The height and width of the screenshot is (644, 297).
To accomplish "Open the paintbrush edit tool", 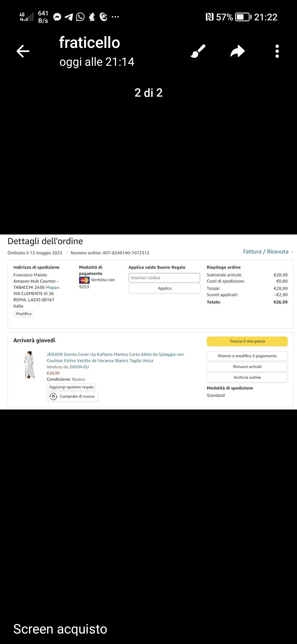I will tap(198, 51).
